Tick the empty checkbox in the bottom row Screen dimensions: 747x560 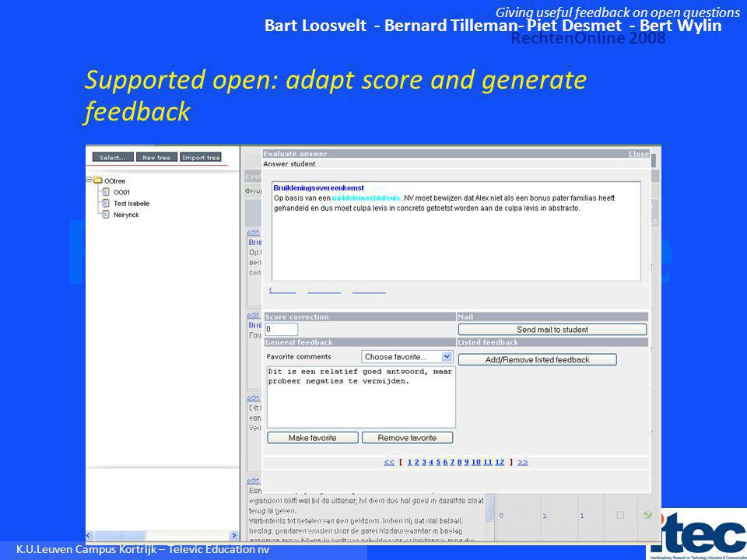(620, 515)
